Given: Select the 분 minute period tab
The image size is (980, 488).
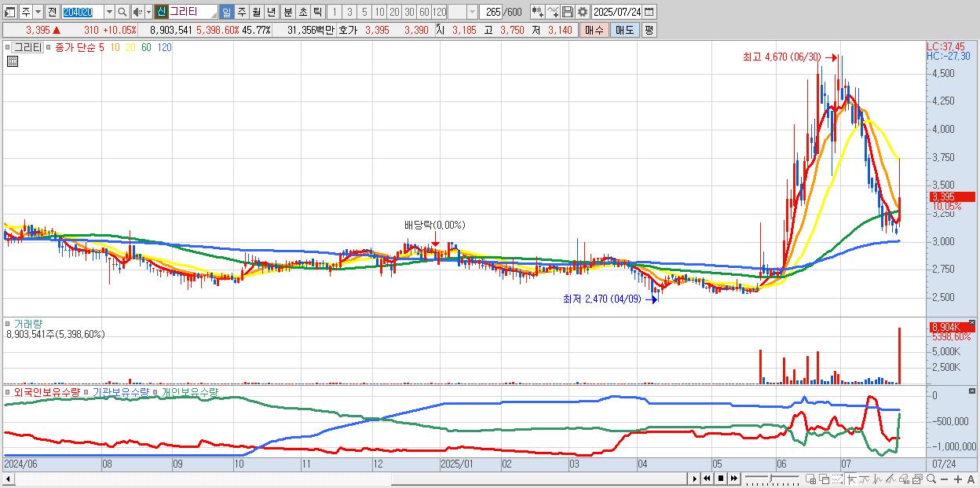Looking at the screenshot, I should click(287, 12).
